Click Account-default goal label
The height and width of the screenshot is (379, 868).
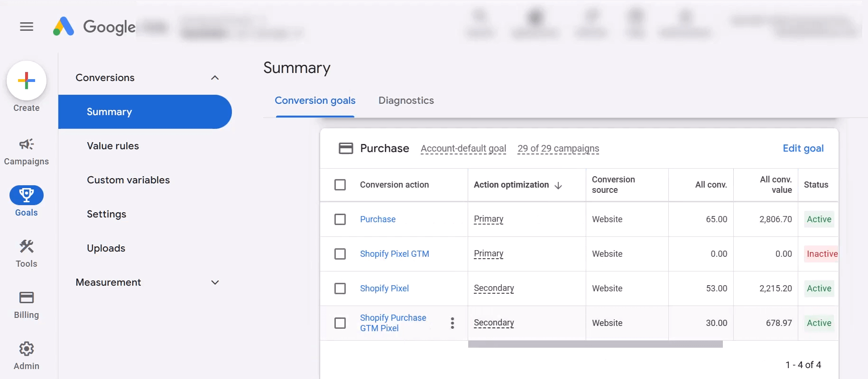(463, 148)
